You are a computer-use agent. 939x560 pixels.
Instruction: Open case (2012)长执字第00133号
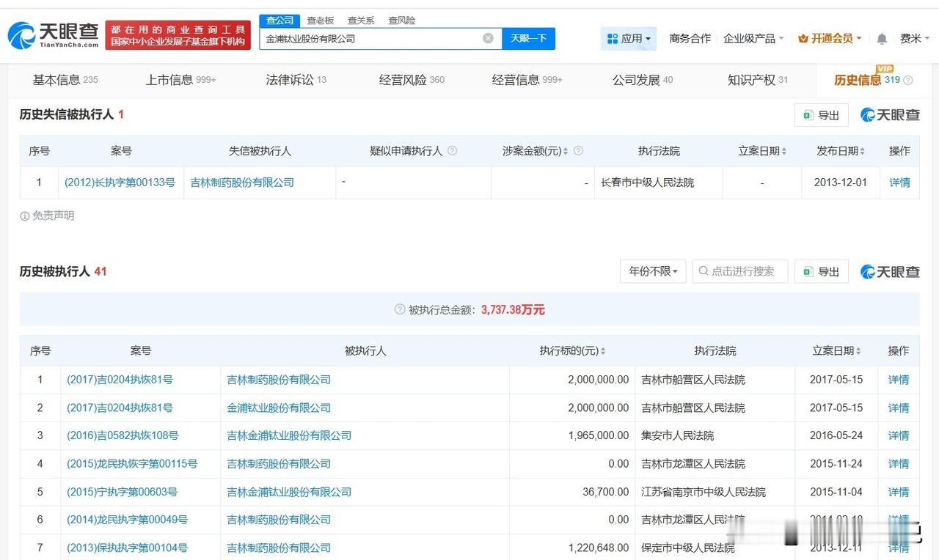pyautogui.click(x=120, y=183)
